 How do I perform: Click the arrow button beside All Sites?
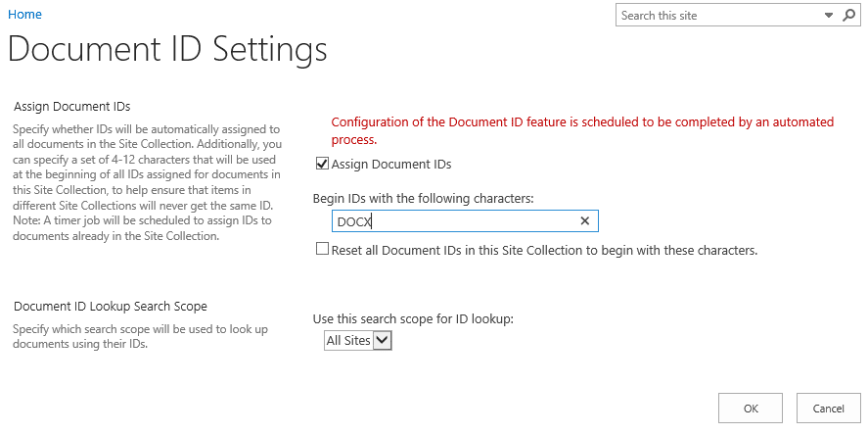coord(382,340)
